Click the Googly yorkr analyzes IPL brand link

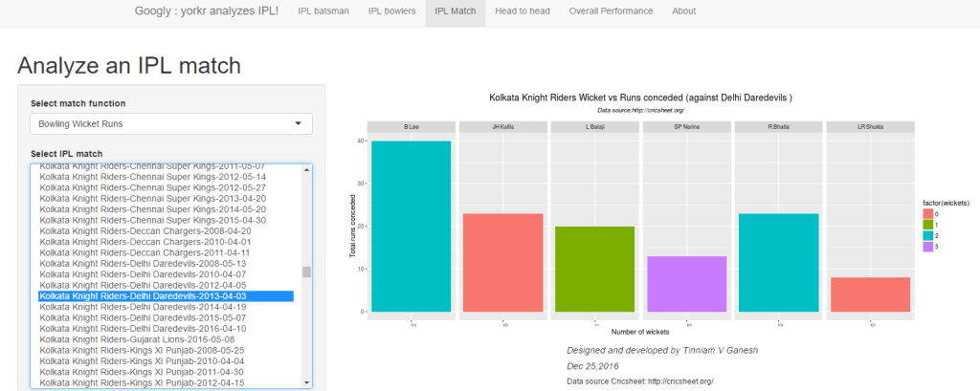207,11
